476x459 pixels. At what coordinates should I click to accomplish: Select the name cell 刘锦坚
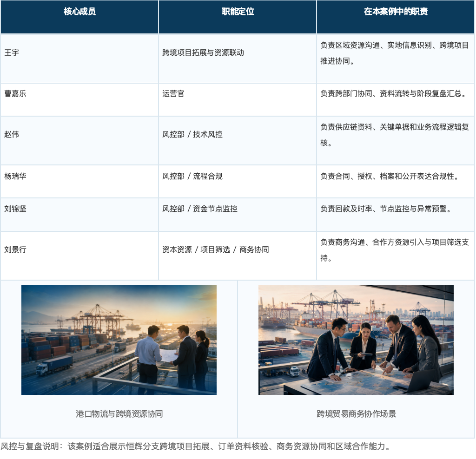click(x=79, y=215)
